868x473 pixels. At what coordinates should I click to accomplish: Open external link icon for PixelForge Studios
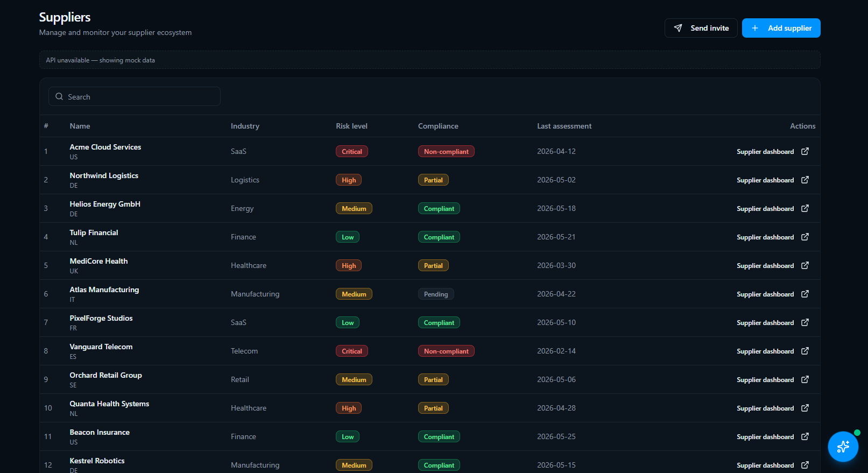[805, 322]
